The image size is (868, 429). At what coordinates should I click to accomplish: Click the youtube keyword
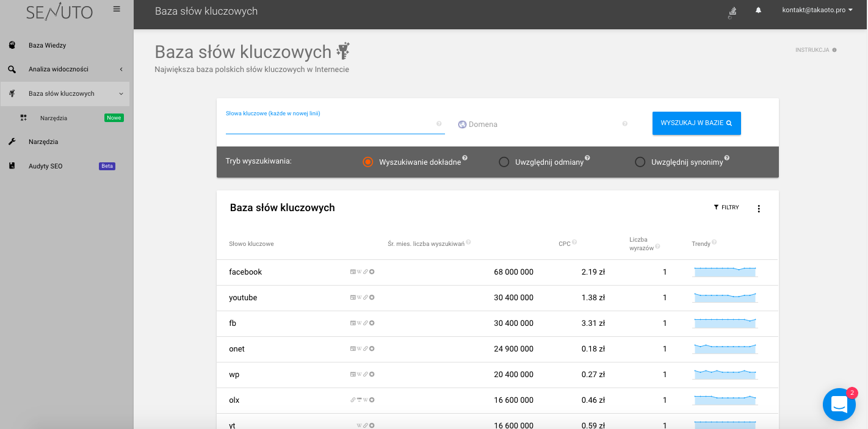(243, 298)
